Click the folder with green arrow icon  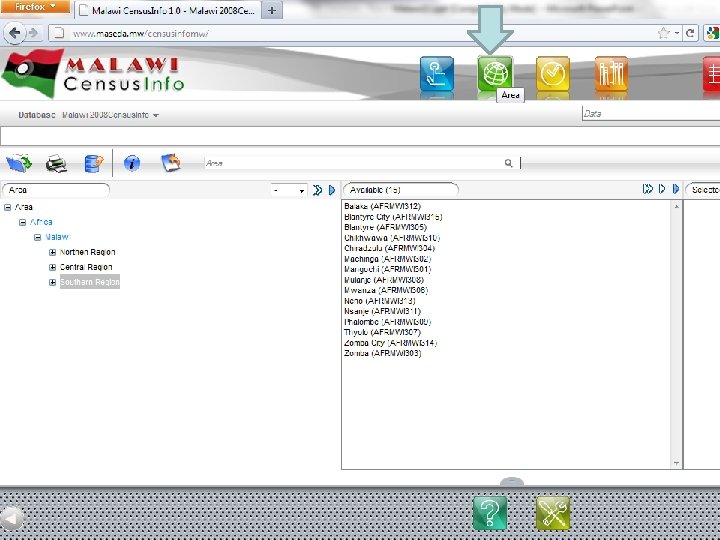[19, 163]
